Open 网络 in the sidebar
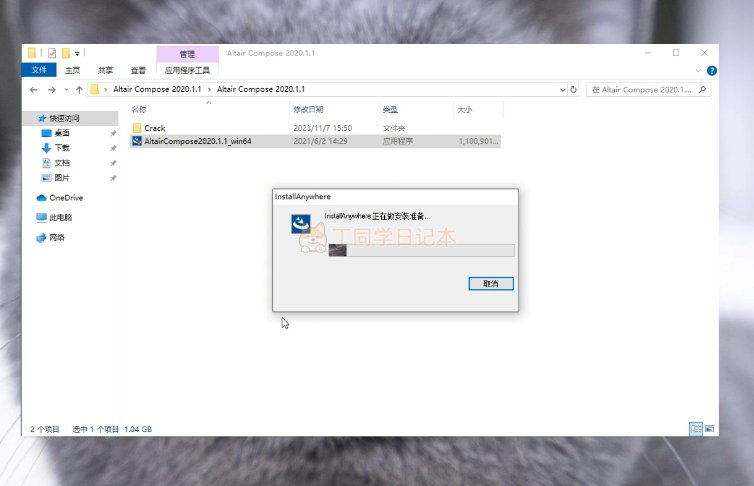The image size is (754, 486). [57, 237]
